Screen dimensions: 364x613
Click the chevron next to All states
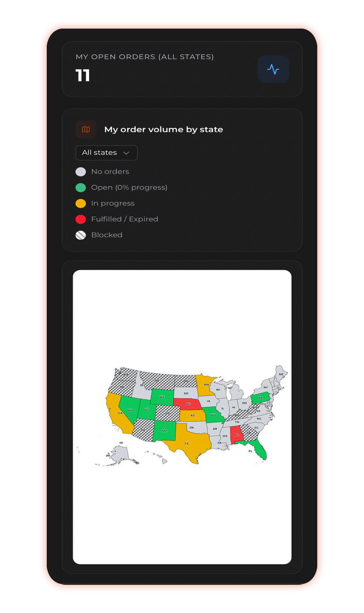coord(126,153)
